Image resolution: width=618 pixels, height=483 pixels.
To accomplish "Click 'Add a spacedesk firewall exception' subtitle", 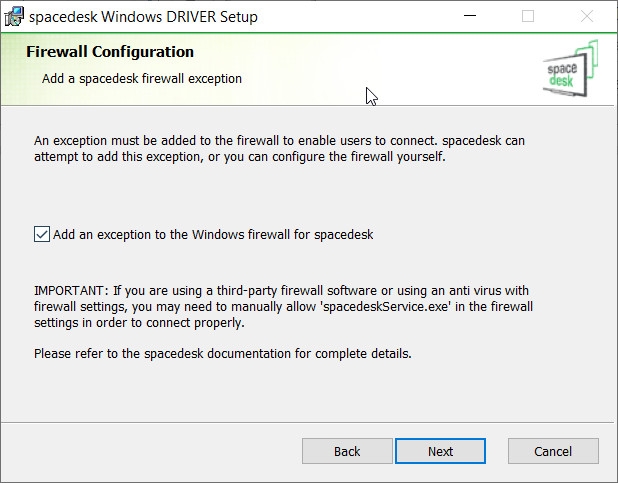I will (142, 78).
